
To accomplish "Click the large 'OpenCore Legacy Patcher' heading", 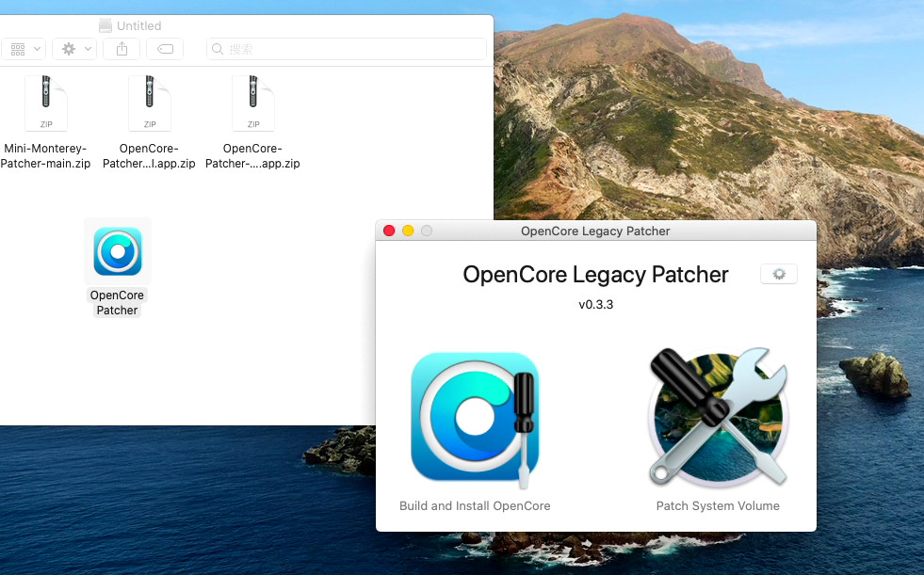I will 596,275.
